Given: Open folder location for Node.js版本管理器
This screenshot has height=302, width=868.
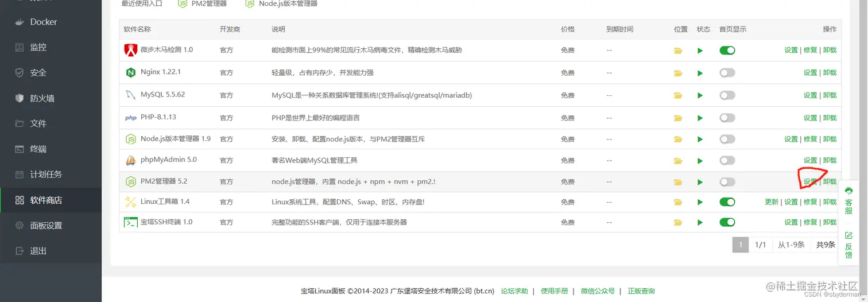Looking at the screenshot, I should coord(678,139).
